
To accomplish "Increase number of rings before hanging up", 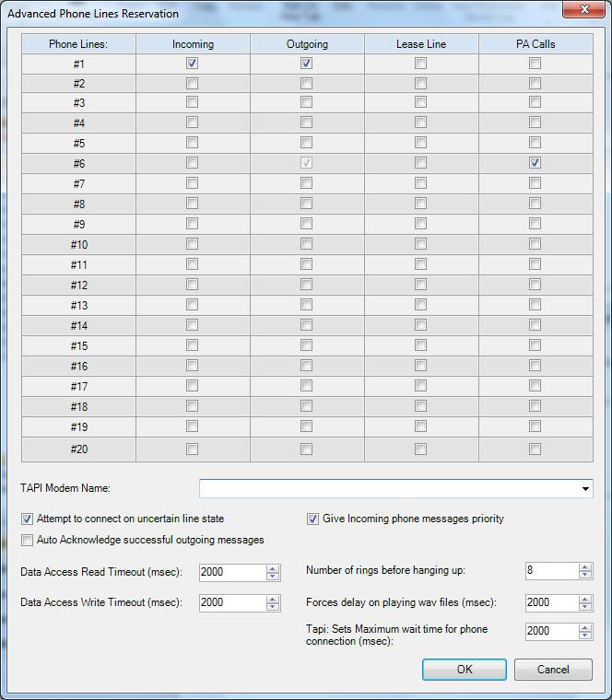I will (x=586, y=566).
